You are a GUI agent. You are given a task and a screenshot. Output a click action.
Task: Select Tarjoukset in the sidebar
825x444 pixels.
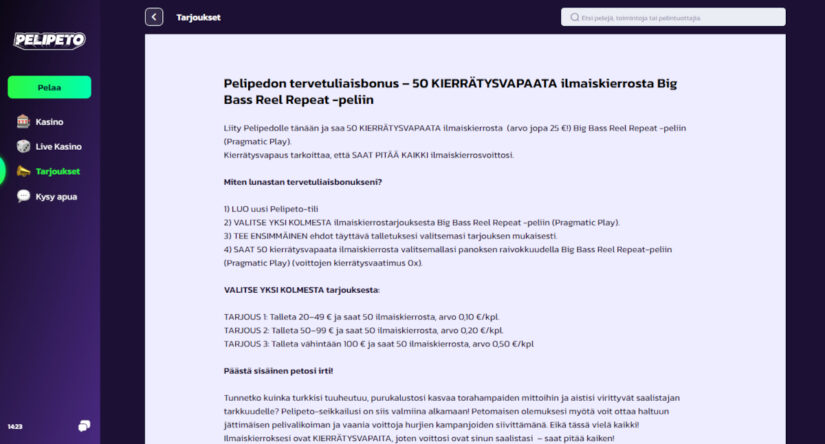click(x=57, y=171)
